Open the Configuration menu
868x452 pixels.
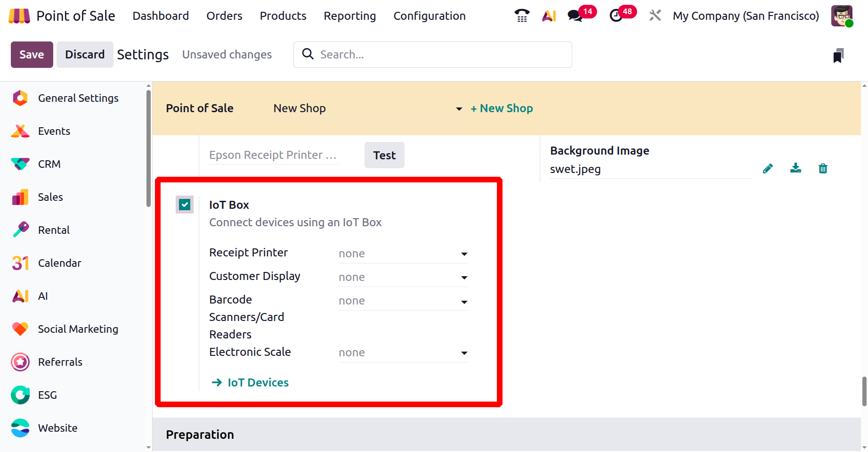[x=430, y=16]
